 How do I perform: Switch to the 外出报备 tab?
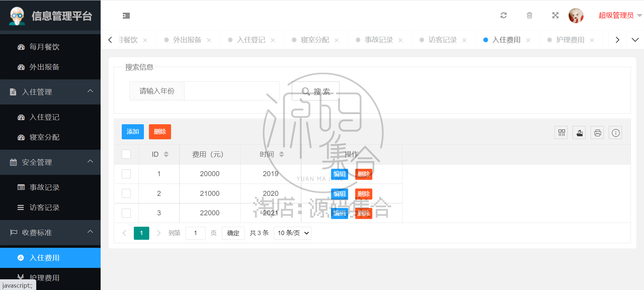pyautogui.click(x=187, y=40)
